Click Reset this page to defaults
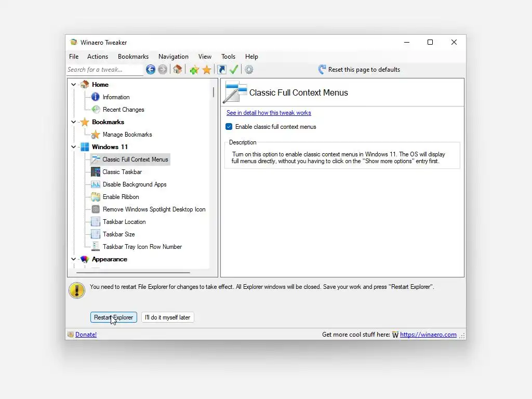Image resolution: width=532 pixels, height=399 pixels. (x=364, y=70)
